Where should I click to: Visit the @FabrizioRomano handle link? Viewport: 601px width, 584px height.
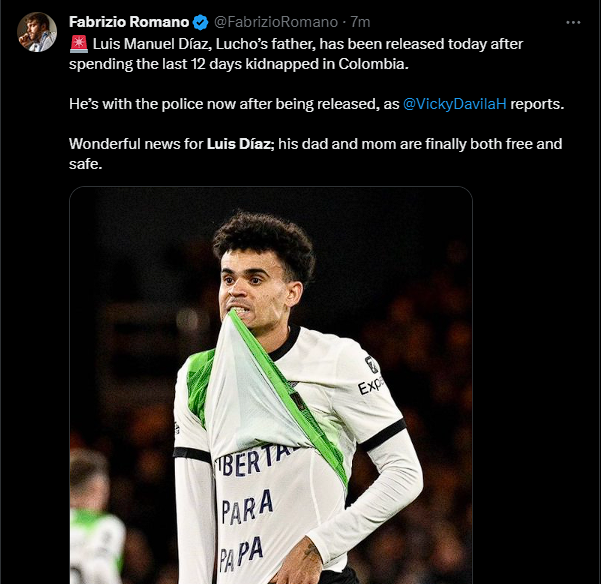tap(278, 22)
